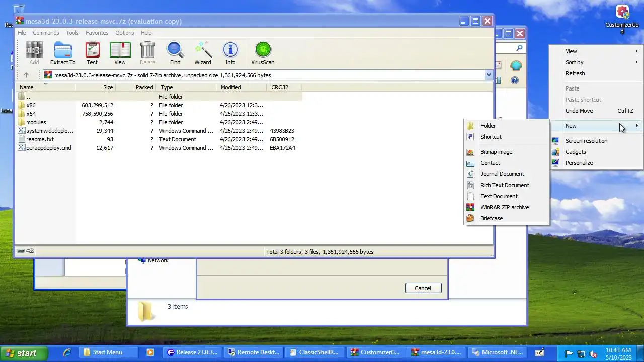The image size is (644, 362).
Task: Choose Personalize in context menu
Action: (x=596, y=163)
